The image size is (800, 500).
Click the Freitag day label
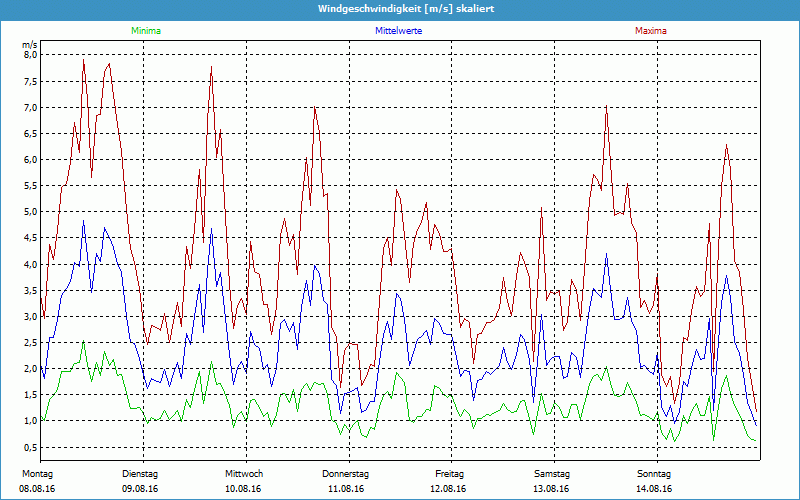[x=449, y=474]
